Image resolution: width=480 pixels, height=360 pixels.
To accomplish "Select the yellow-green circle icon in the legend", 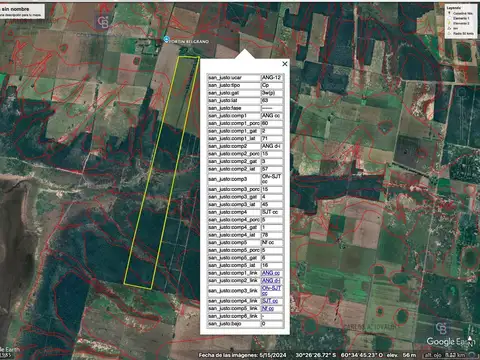I will [x=449, y=23].
